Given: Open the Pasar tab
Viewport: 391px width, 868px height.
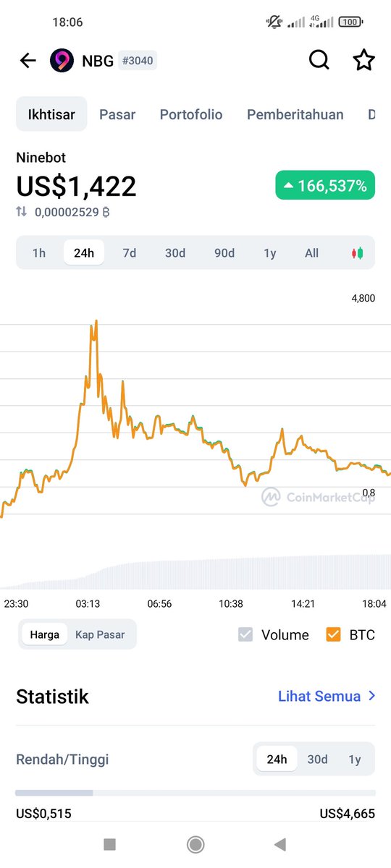Looking at the screenshot, I should pyautogui.click(x=117, y=114).
